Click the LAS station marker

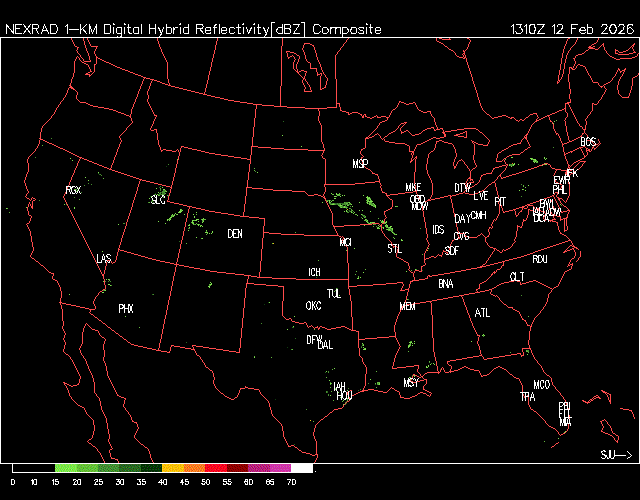coord(104,259)
